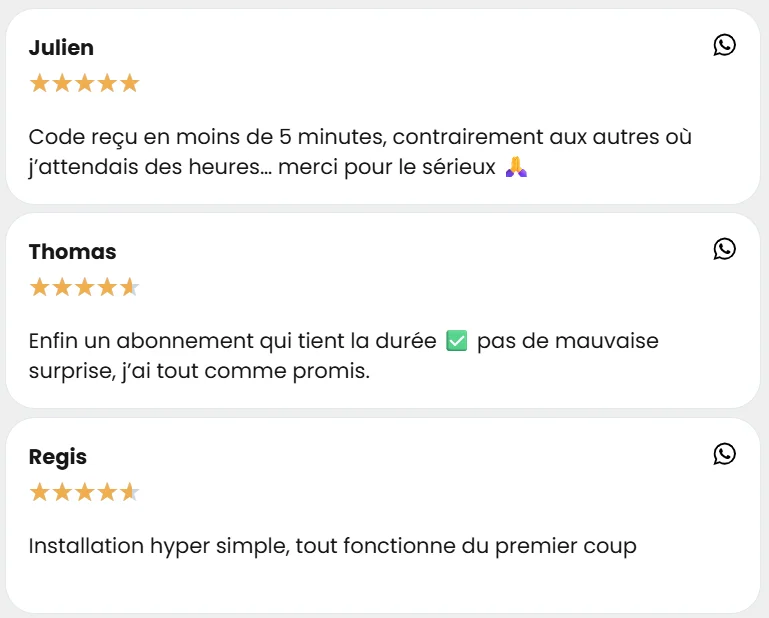This screenshot has height=618, width=769.
Task: Click the first star of Julien's rating
Action: pos(40,83)
